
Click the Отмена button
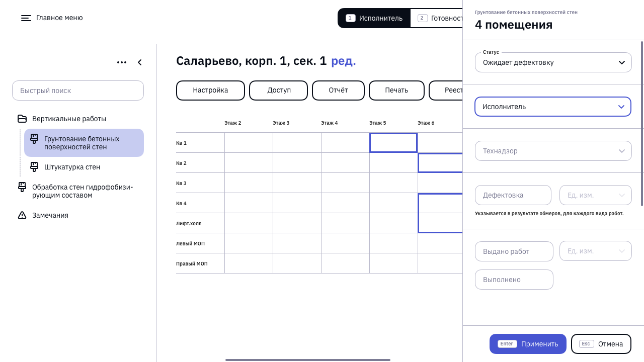click(601, 344)
